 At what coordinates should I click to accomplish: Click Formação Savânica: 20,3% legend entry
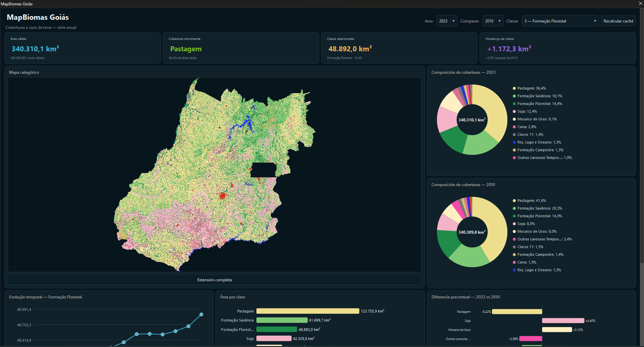pos(537,208)
